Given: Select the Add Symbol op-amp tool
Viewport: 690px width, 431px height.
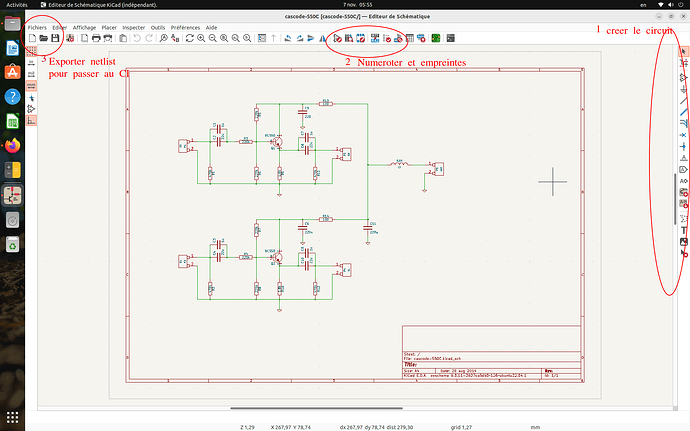Looking at the screenshot, I should click(x=683, y=78).
